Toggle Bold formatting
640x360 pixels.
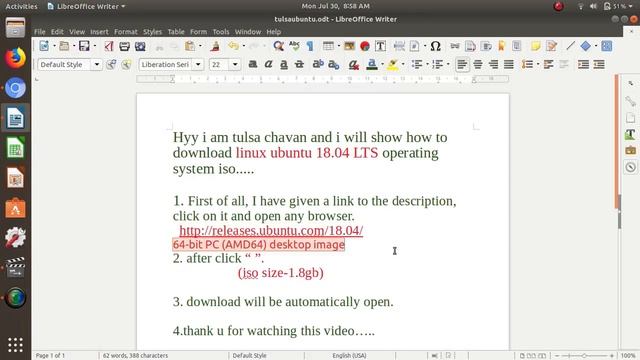(x=253, y=64)
